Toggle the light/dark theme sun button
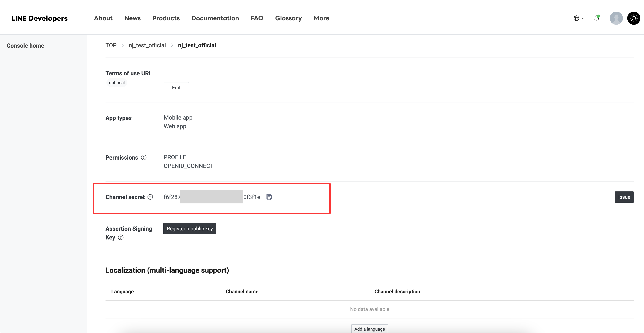 [633, 18]
